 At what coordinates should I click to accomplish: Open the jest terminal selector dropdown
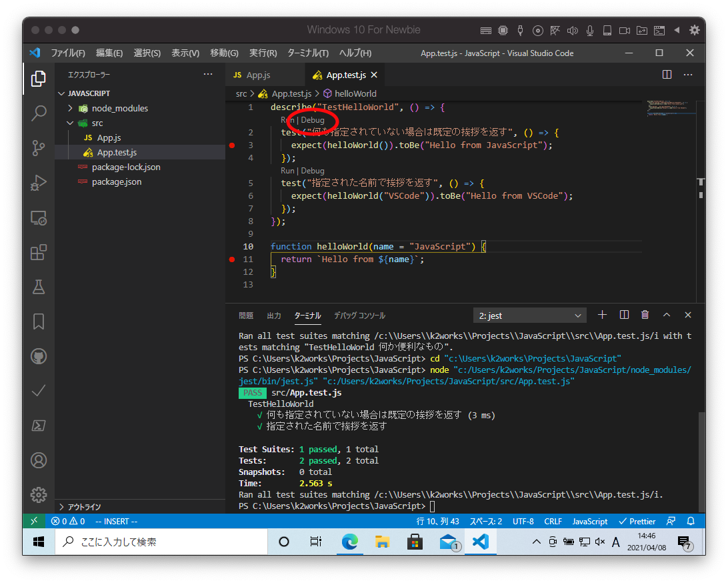(530, 316)
